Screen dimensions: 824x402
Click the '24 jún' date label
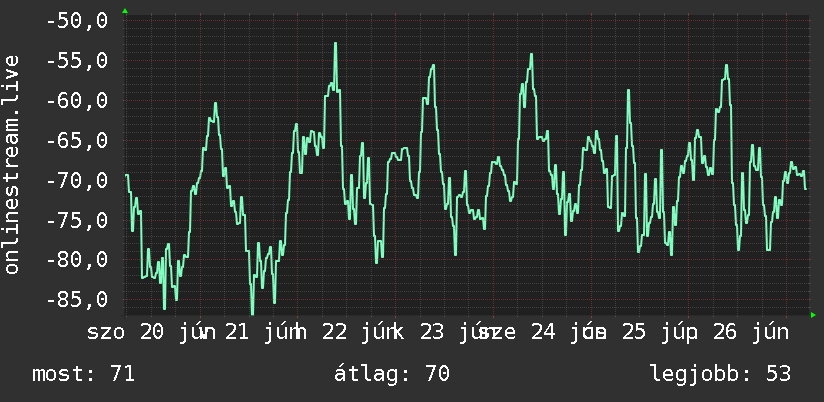coord(569,332)
